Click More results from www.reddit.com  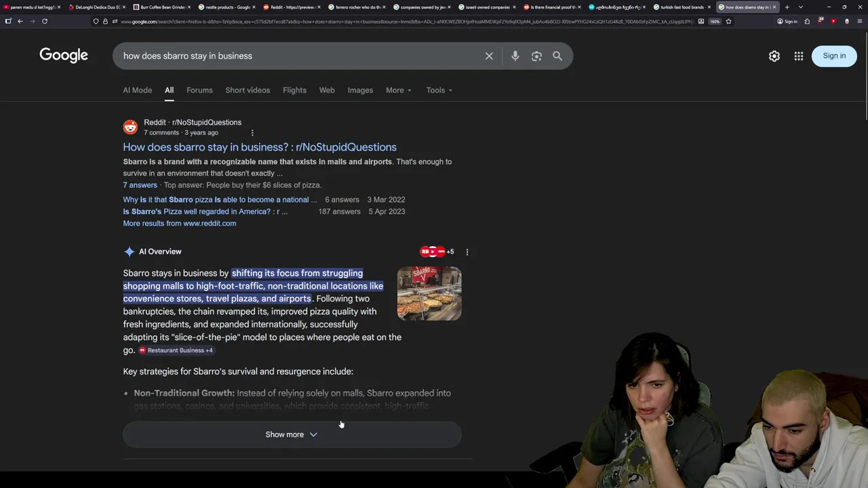tap(180, 224)
